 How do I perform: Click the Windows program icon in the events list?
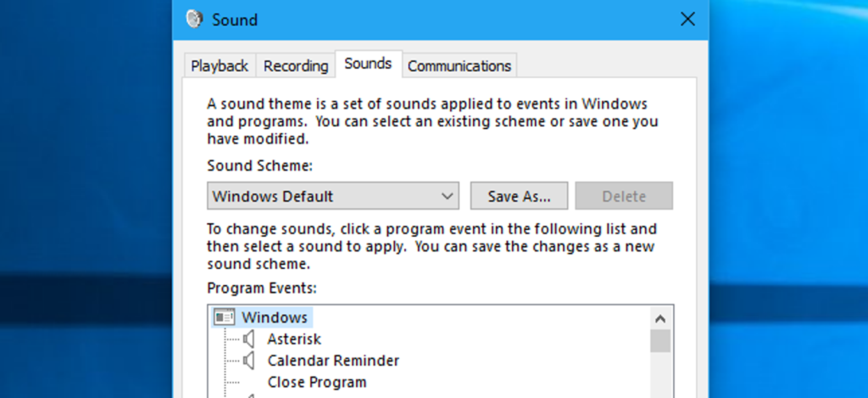point(225,317)
